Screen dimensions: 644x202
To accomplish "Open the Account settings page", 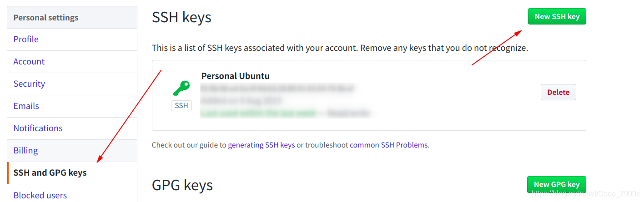I will (29, 61).
